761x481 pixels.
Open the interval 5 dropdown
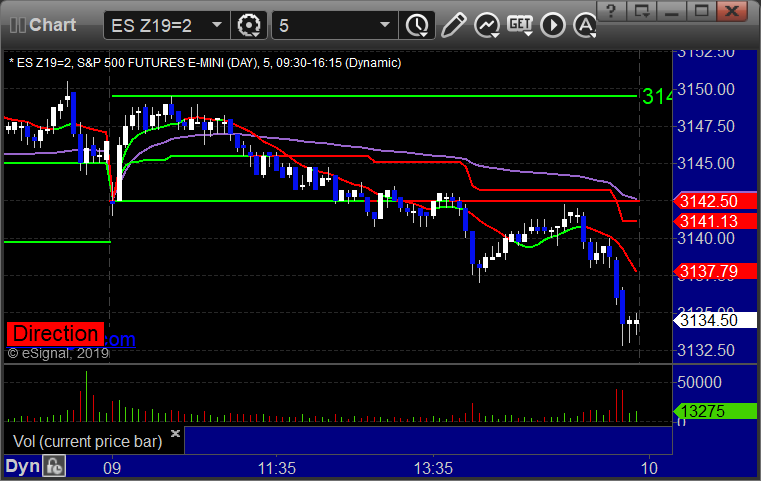pyautogui.click(x=385, y=25)
